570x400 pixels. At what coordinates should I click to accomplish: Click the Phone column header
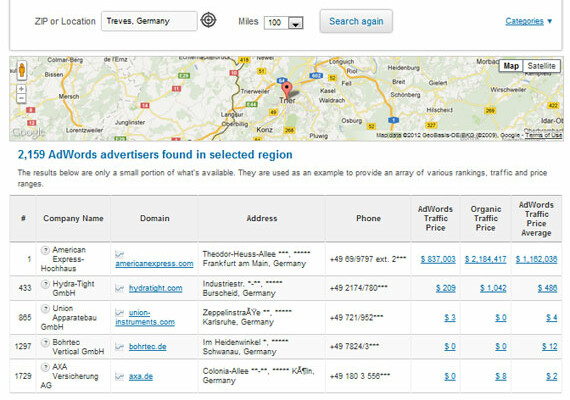point(369,218)
